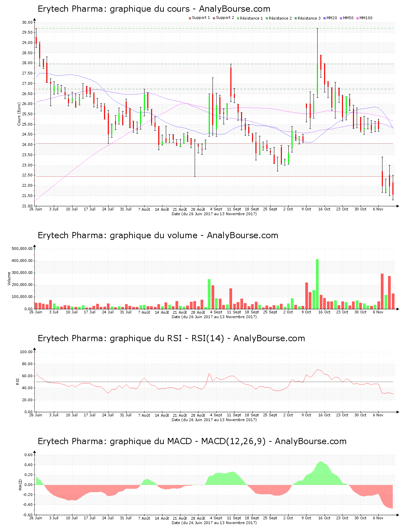This screenshot has height=532, width=412.
Task: Click '4 Sept' date on volume chart
Action: (x=216, y=312)
